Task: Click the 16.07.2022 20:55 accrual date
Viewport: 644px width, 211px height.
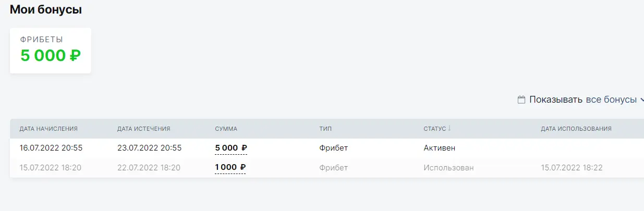Action: pos(51,148)
